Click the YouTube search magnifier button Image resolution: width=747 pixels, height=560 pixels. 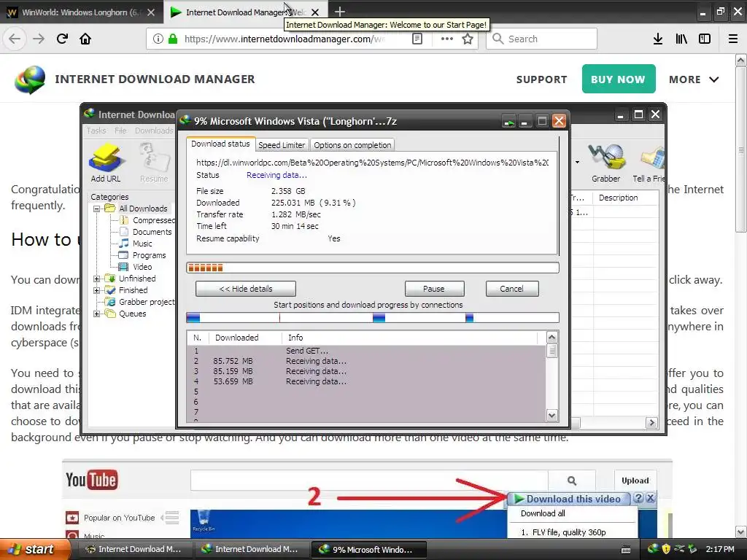tap(572, 481)
